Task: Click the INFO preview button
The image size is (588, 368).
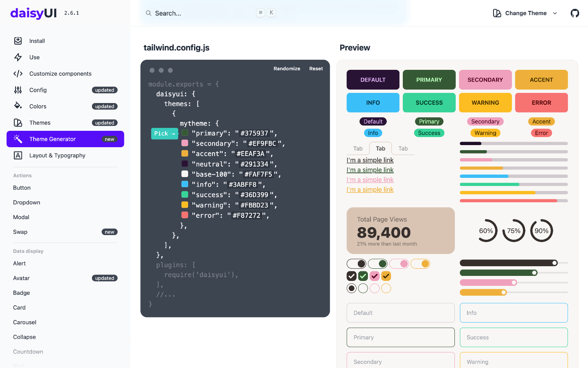Action: tap(373, 103)
